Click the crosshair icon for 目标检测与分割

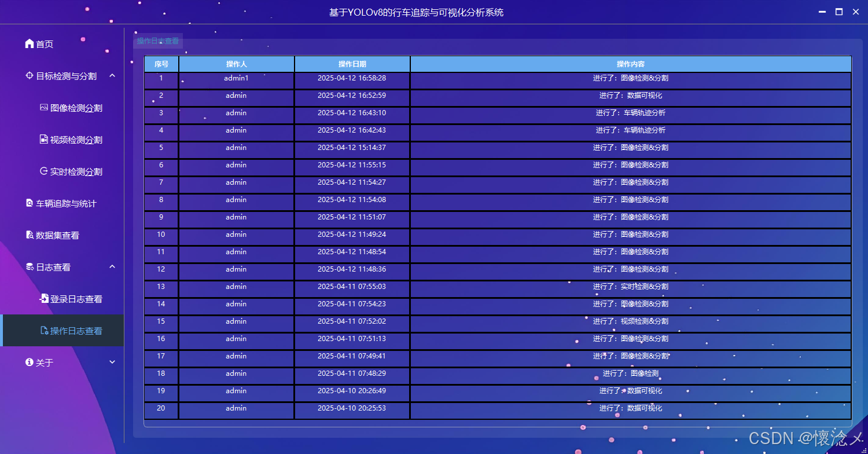[x=30, y=76]
